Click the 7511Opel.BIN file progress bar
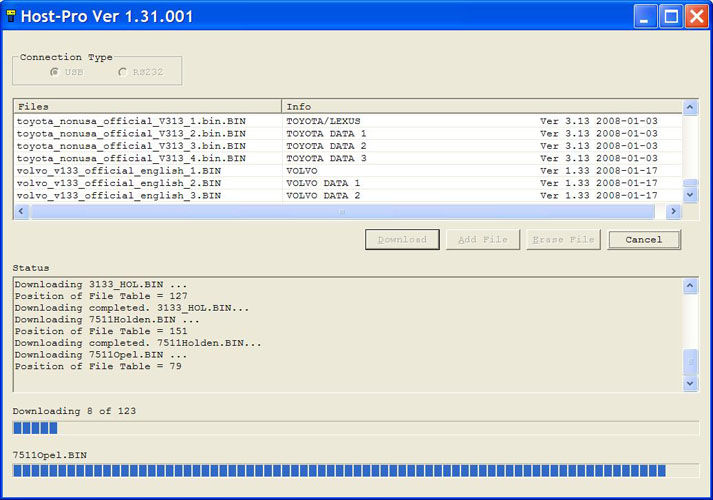This screenshot has width=713, height=500. (x=356, y=470)
